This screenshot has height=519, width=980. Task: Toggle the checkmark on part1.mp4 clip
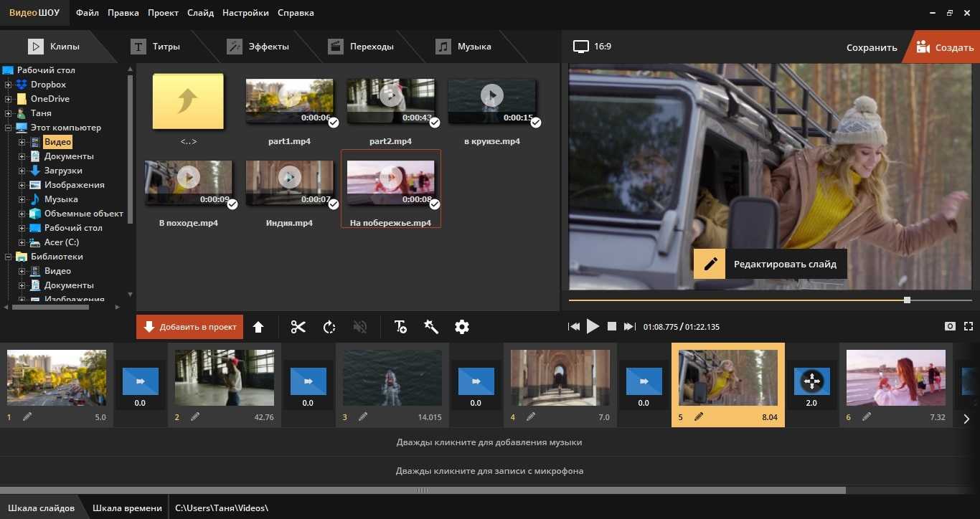[x=333, y=123]
